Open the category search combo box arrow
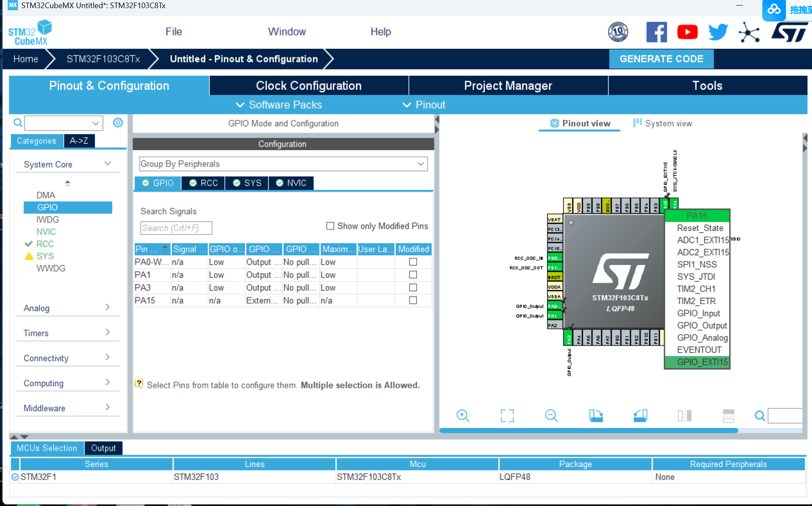Viewport: 812px width, 506px height. pyautogui.click(x=95, y=123)
